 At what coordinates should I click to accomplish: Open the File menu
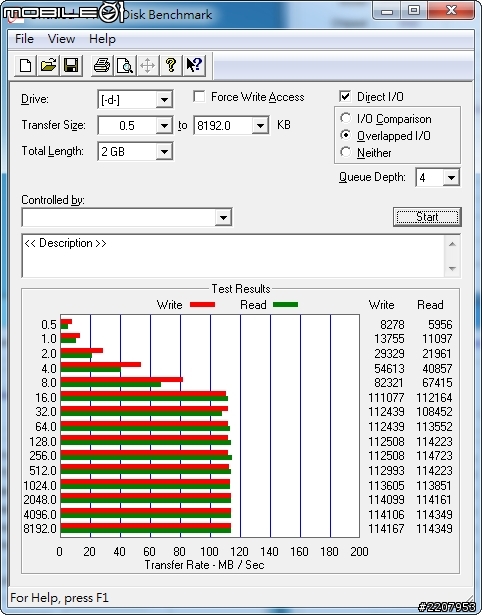[x=24, y=39]
